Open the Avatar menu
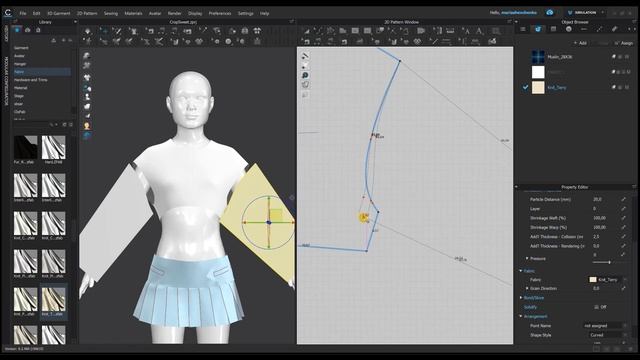 coord(155,13)
